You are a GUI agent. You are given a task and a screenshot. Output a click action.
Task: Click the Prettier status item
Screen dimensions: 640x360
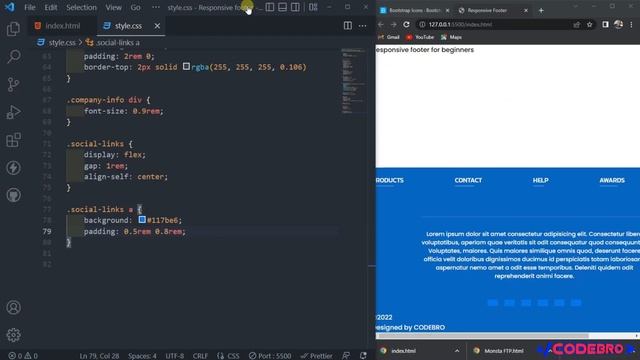point(316,356)
